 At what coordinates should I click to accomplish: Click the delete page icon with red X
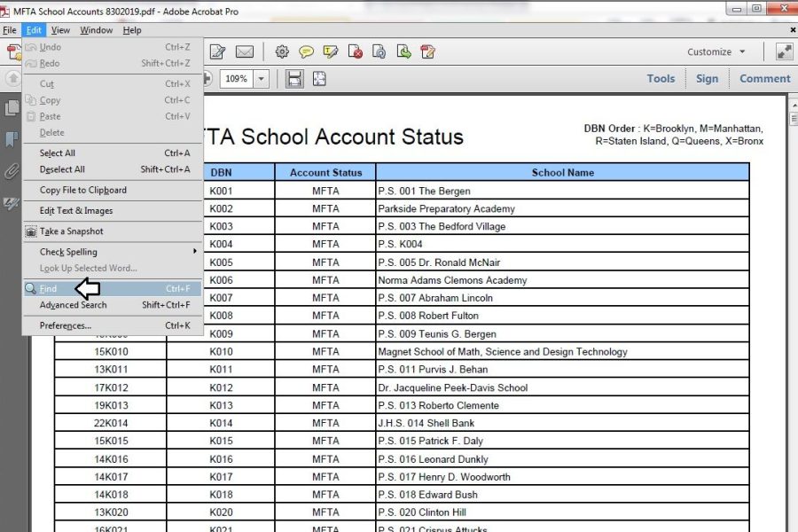[x=355, y=52]
